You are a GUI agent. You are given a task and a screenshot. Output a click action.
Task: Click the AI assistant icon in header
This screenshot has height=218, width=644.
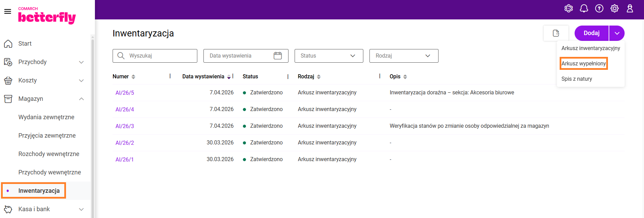pos(568,9)
